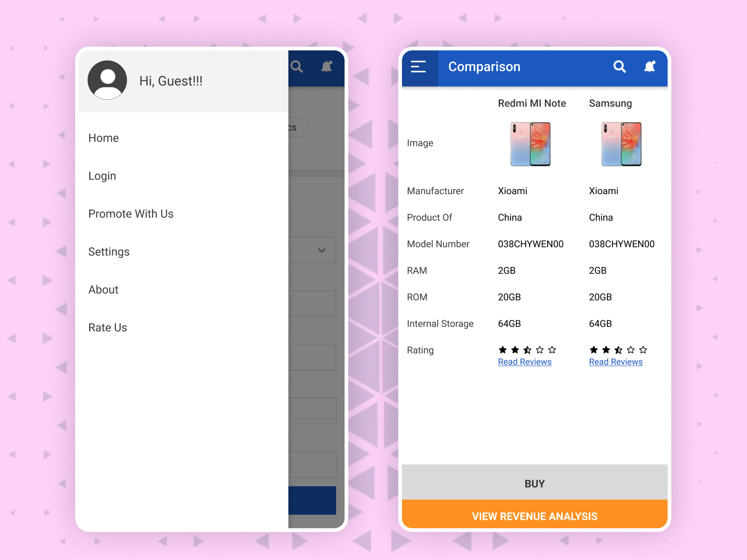Click the last empty star under Samsung
Screen dimensions: 747x560
[x=643, y=349]
